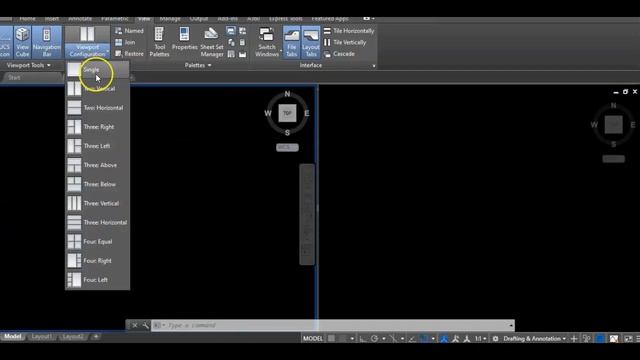Open the annotation scale 1:1 dropdown
The image size is (640, 360).
480,338
